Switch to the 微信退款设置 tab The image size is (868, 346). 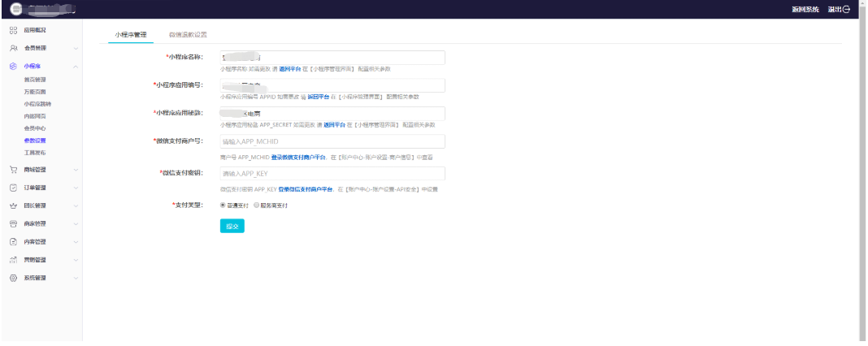point(189,34)
